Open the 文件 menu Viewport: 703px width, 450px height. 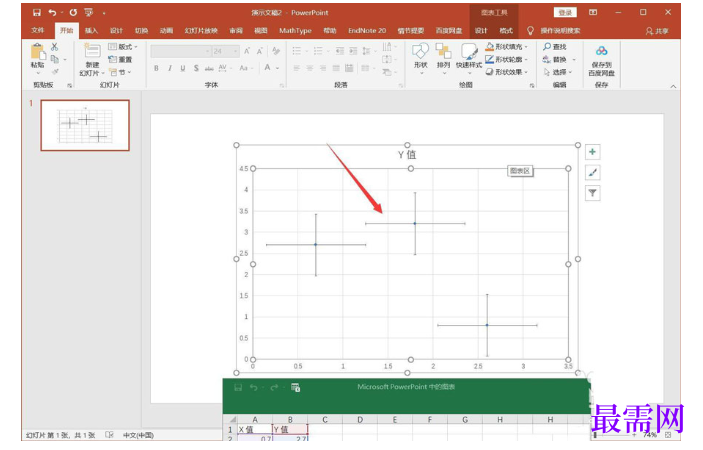pos(38,30)
